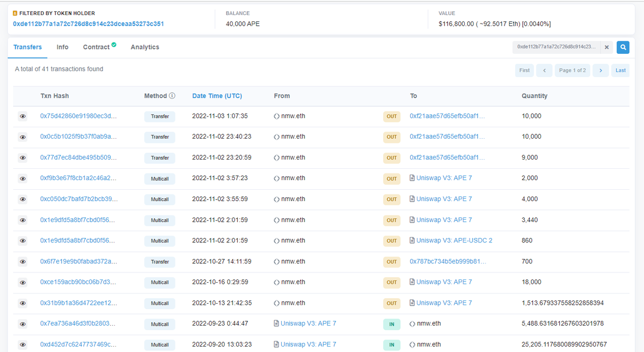644x352 pixels.
Task: Preview transaction 0xd452d7c6247737469c with eye icon
Action: tap(23, 344)
